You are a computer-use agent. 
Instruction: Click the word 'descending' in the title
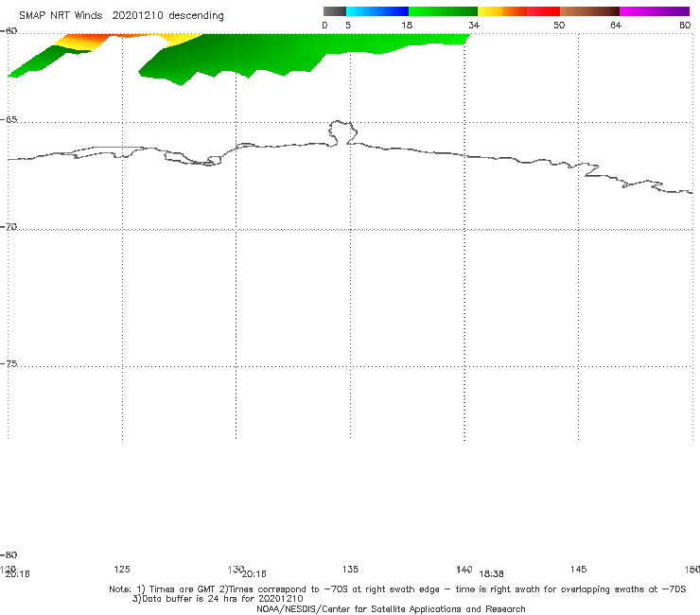[196, 16]
